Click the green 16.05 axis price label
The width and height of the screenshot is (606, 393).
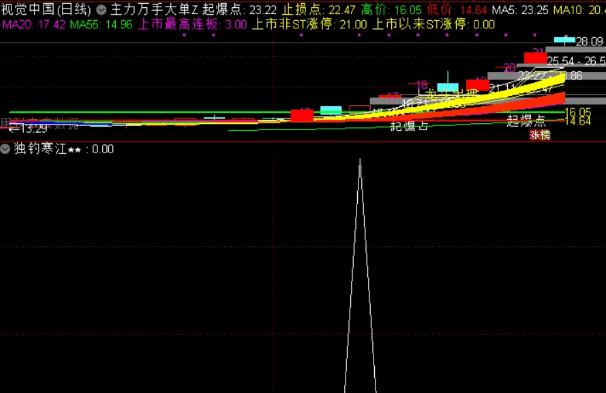click(x=578, y=112)
